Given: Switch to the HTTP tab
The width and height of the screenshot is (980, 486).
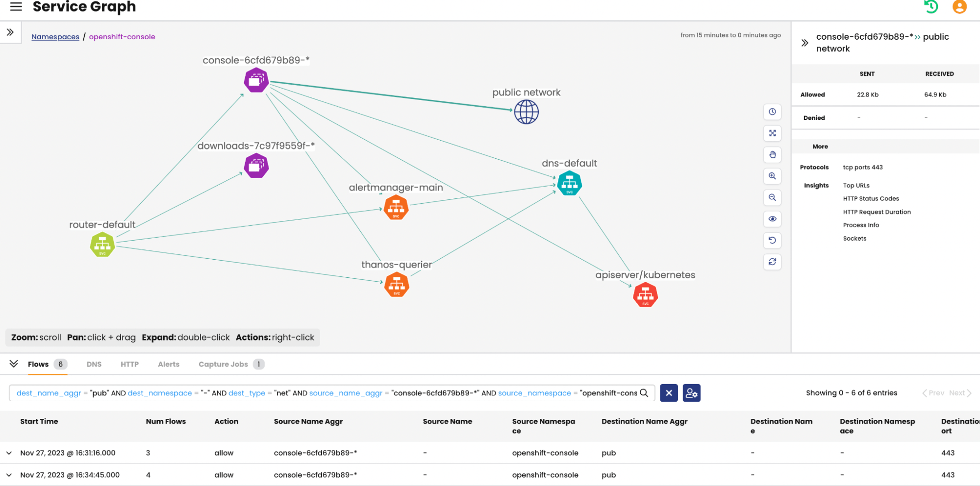Looking at the screenshot, I should coord(129,364).
